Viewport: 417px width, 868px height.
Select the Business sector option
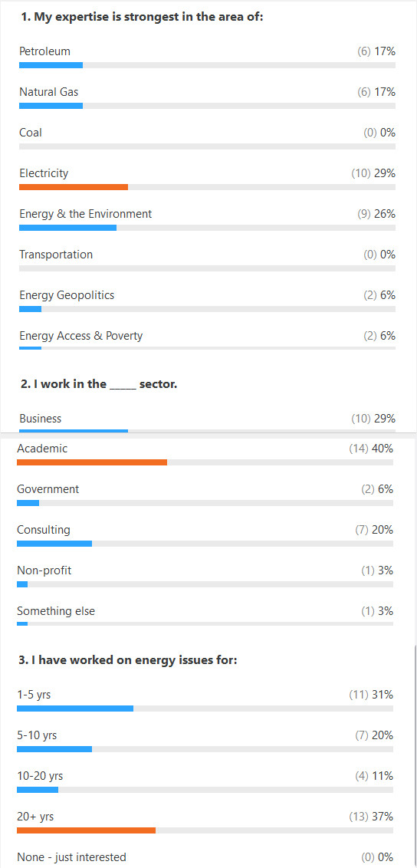[41, 419]
